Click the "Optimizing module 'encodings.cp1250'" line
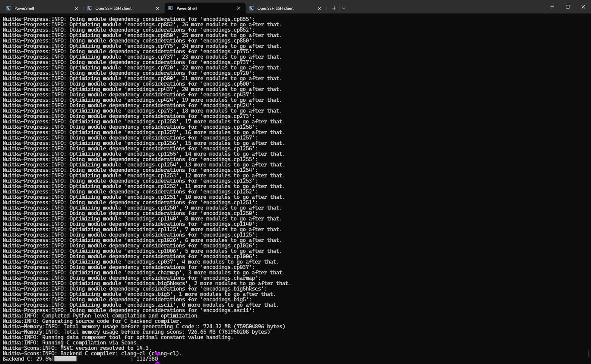Viewport: 591px width, 364px height. [142, 208]
